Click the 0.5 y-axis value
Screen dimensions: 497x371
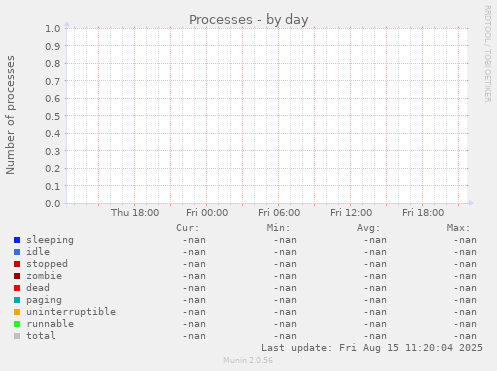click(53, 116)
